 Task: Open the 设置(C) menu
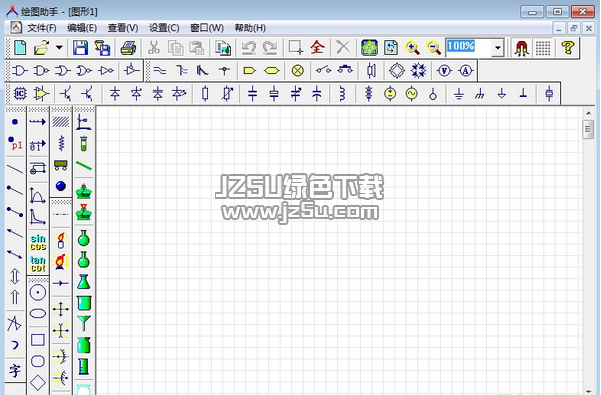tap(164, 28)
